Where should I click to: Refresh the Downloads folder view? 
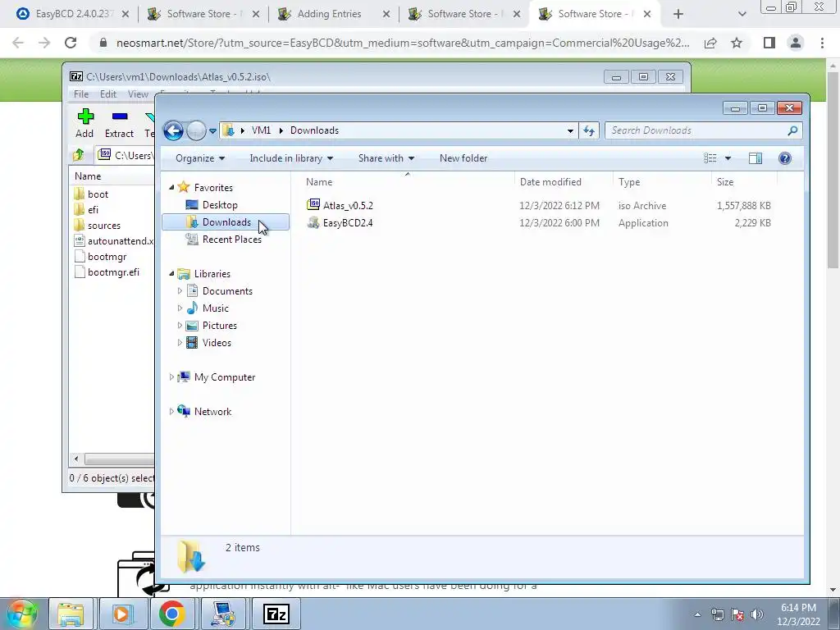point(589,130)
